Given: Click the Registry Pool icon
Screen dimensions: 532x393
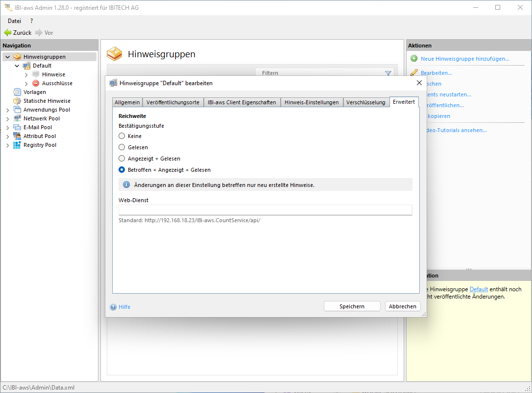Looking at the screenshot, I should tap(17, 145).
